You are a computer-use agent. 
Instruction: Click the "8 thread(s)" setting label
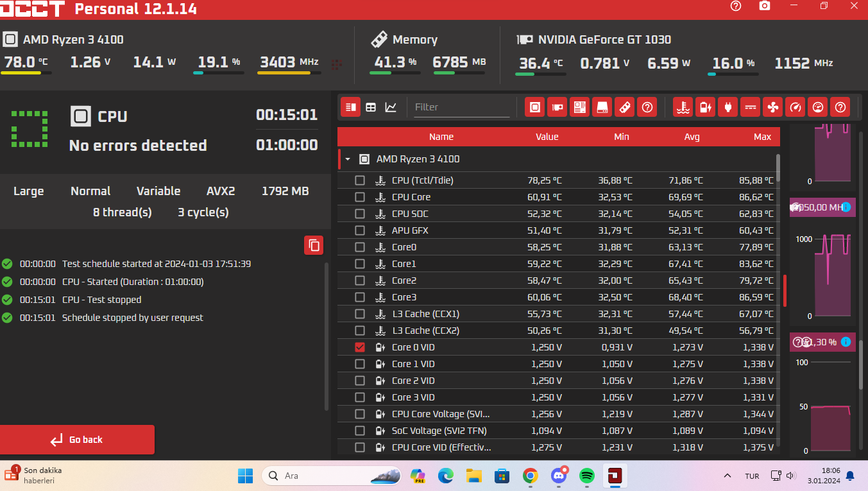coord(123,212)
